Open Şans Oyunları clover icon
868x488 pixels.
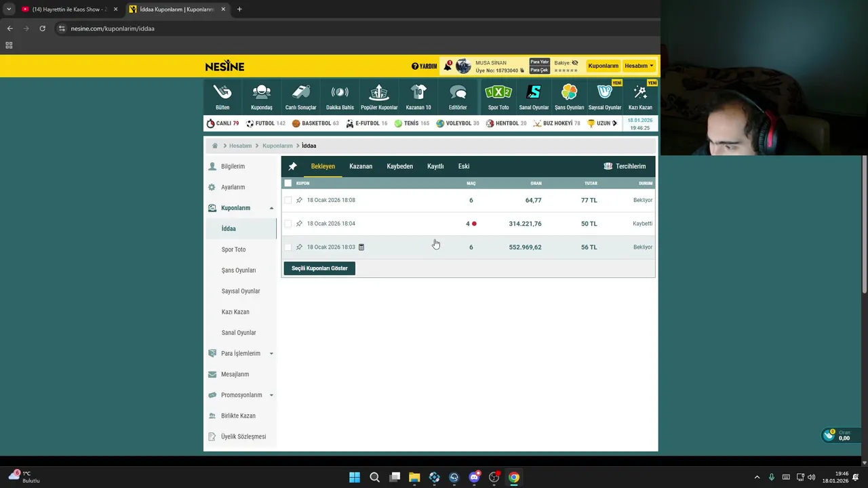pos(570,92)
